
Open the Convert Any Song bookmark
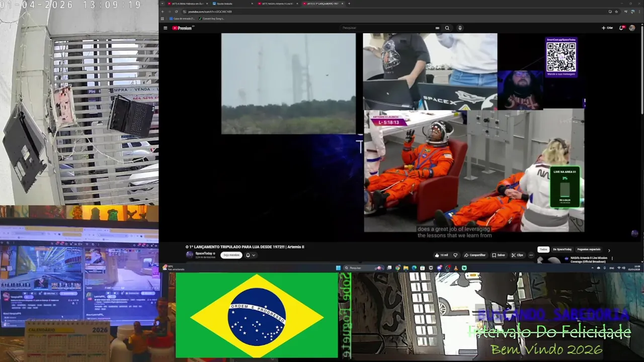pos(212,19)
